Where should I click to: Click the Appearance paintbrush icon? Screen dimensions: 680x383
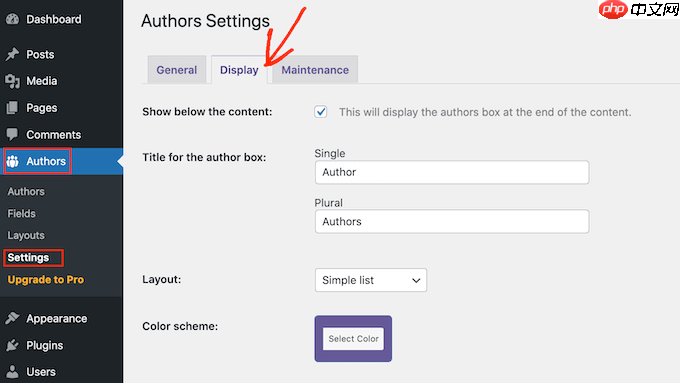click(13, 318)
